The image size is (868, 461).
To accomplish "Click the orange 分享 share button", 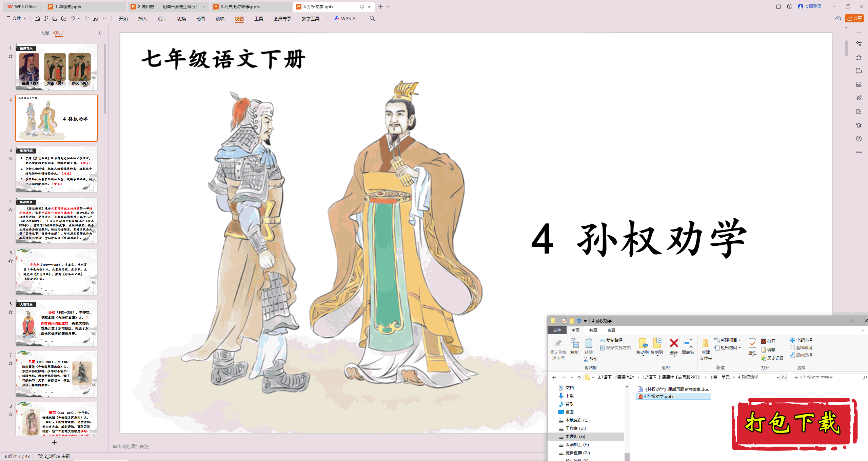I will pyautogui.click(x=854, y=18).
